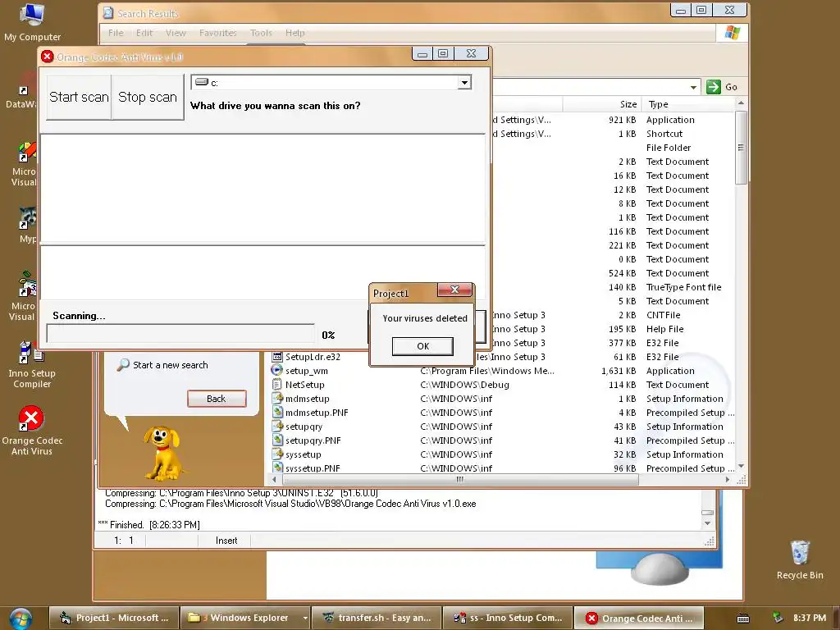Click the red X icon in antivirus title bar

tap(47, 57)
